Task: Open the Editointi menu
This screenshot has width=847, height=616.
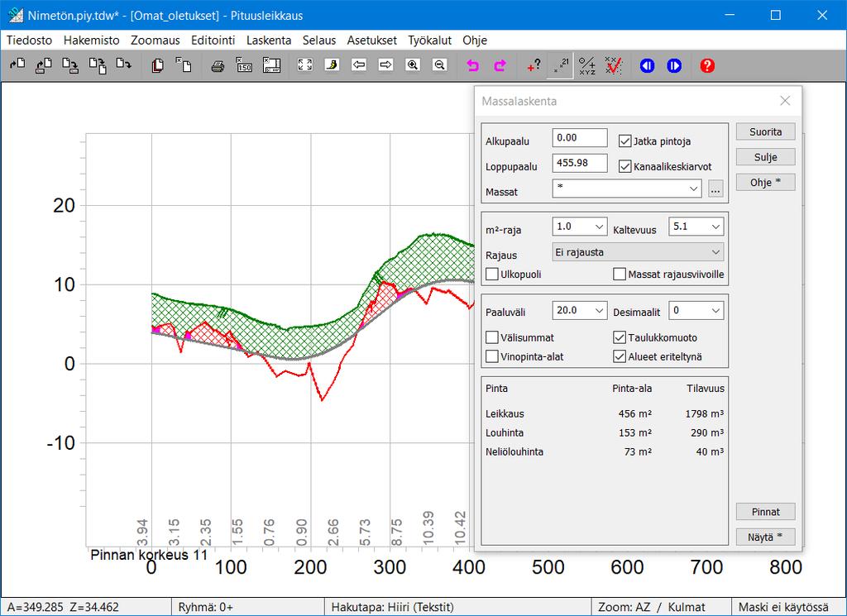Action: coord(213,40)
